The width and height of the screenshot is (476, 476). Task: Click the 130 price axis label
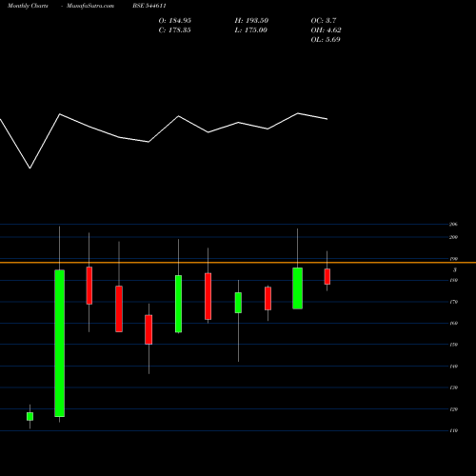(x=453, y=387)
